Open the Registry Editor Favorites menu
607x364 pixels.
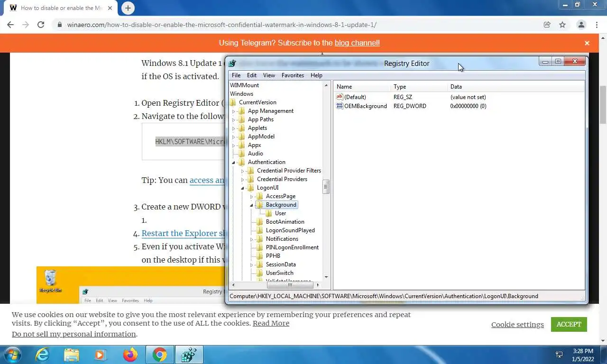coord(293,75)
